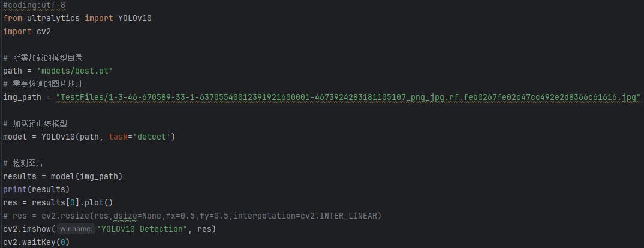This screenshot has width=644, height=248.
Task: Click the comment 加载预训练模型
Action: [x=41, y=123]
